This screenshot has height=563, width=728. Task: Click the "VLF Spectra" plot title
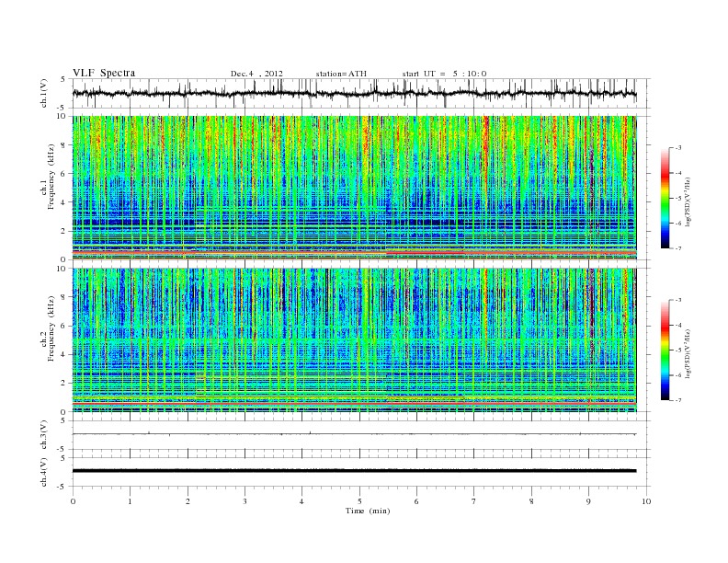click(x=104, y=73)
